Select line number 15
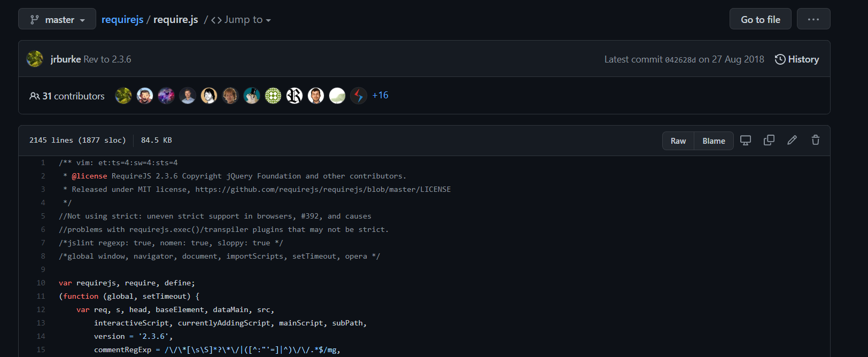868x357 pixels. click(41, 350)
